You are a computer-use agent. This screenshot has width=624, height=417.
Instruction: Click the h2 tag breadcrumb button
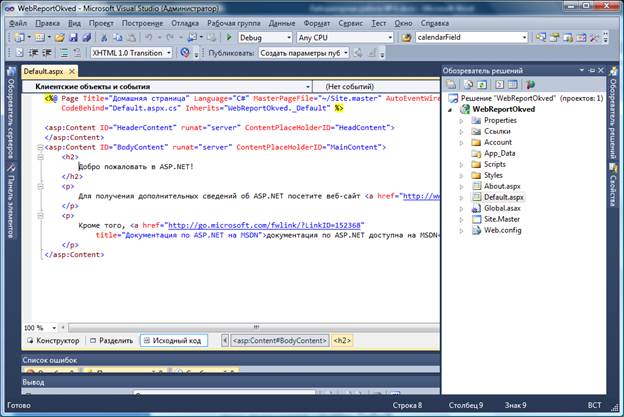[x=342, y=341]
